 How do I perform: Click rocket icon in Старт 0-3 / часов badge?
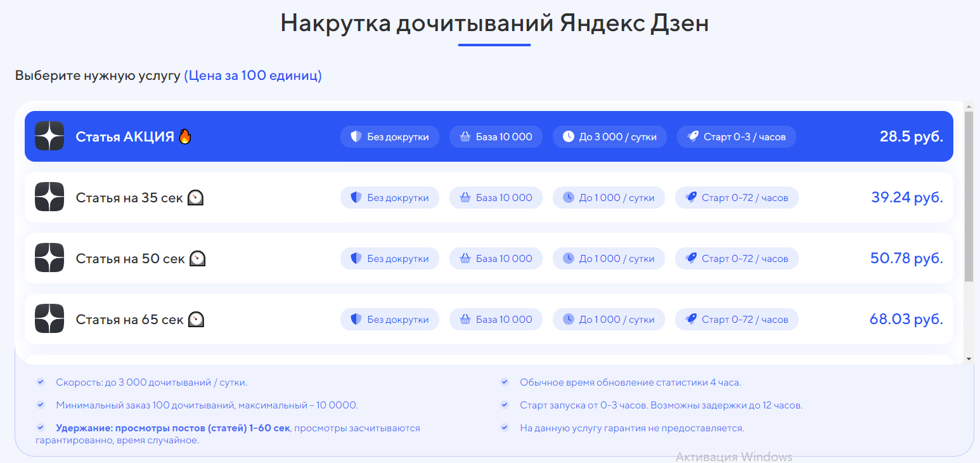point(693,136)
